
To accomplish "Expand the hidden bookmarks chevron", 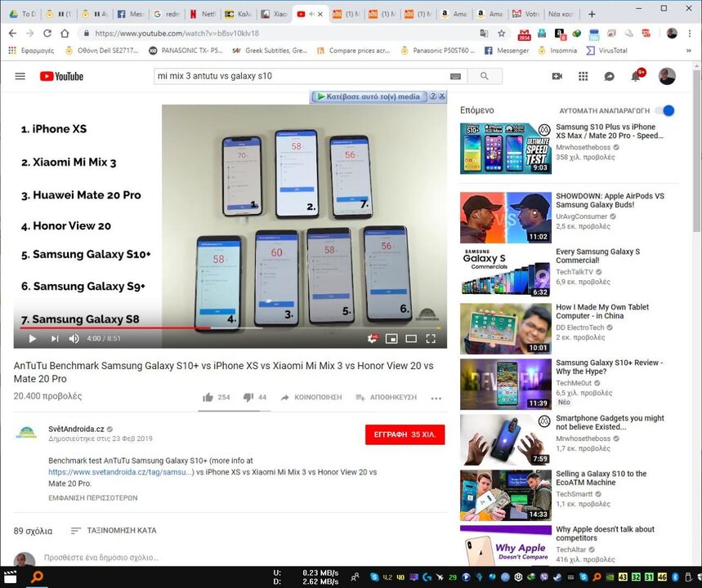I will tap(689, 51).
